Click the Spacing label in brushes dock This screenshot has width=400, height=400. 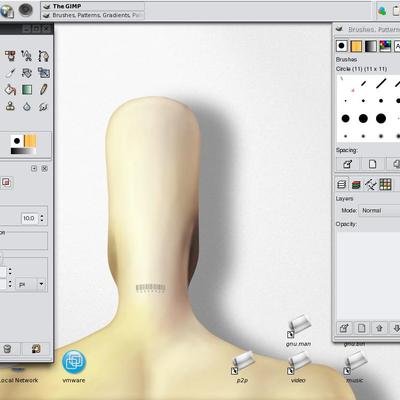pos(346,150)
